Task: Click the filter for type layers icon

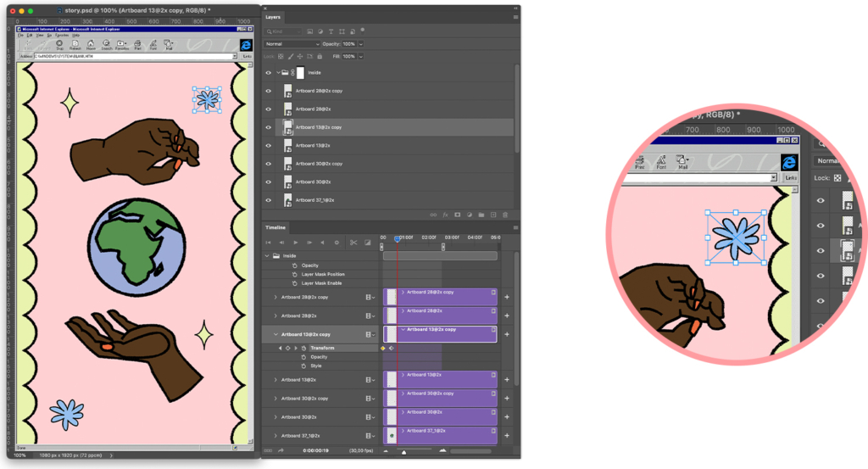Action: (331, 31)
